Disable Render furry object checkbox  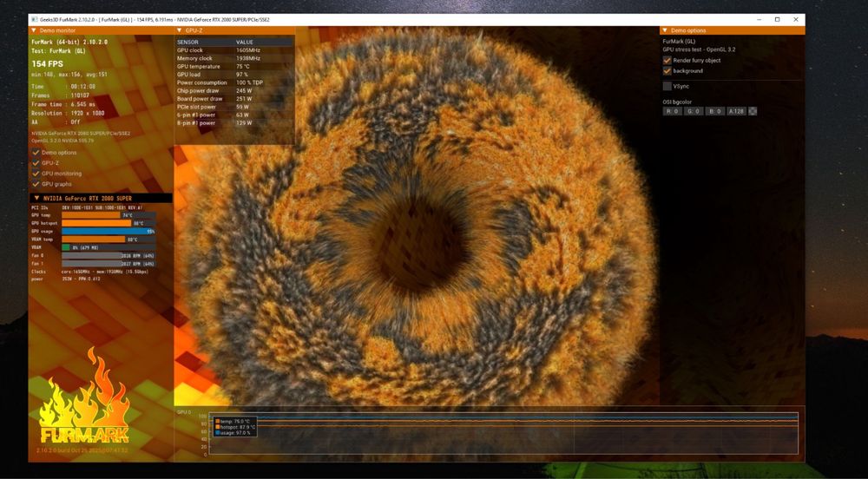point(667,60)
